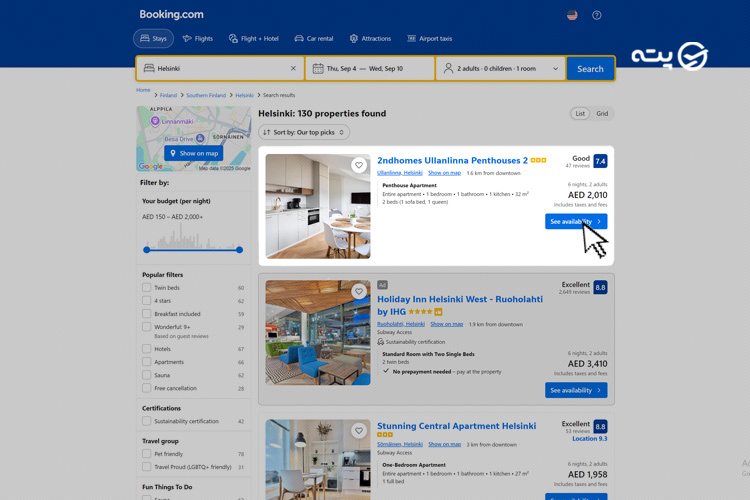The height and width of the screenshot is (500, 750).
Task: Click the Booking.com logo
Action: pyautogui.click(x=171, y=15)
